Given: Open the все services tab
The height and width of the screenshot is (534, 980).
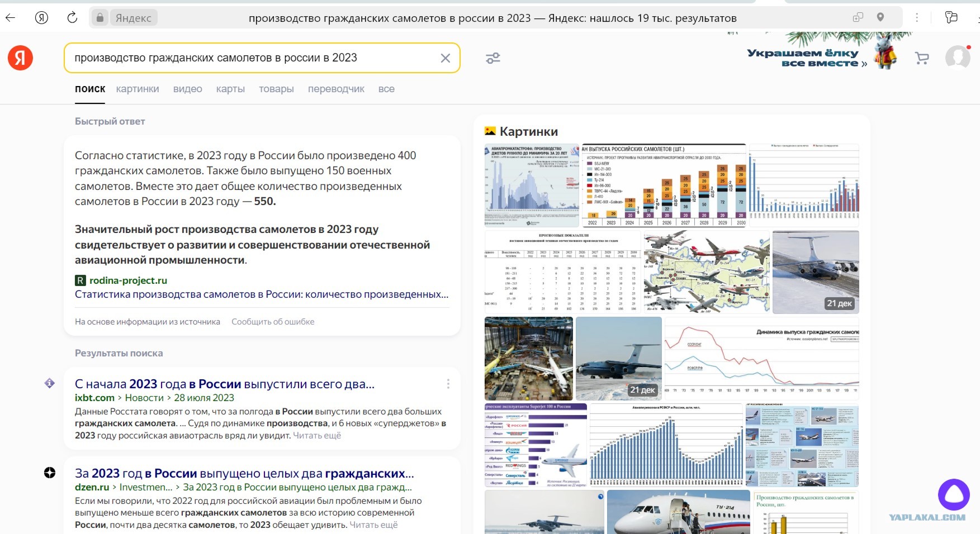Looking at the screenshot, I should pos(386,89).
